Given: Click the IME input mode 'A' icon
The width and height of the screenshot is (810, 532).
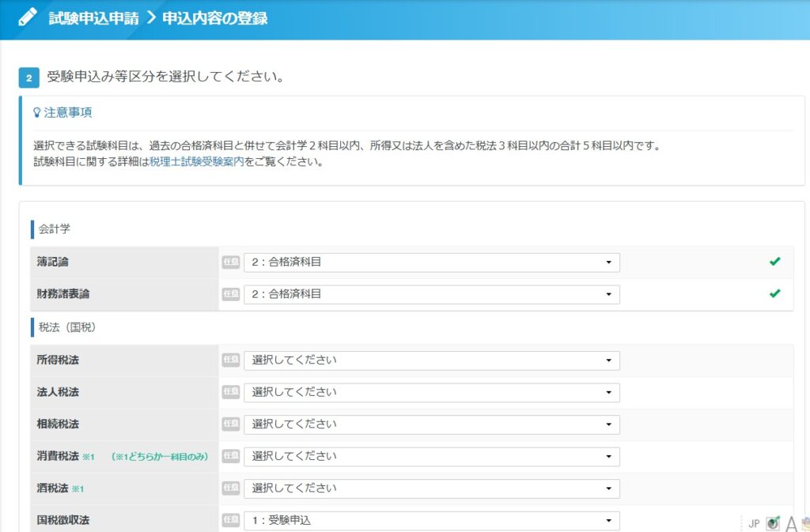Looking at the screenshot, I should [x=791, y=522].
